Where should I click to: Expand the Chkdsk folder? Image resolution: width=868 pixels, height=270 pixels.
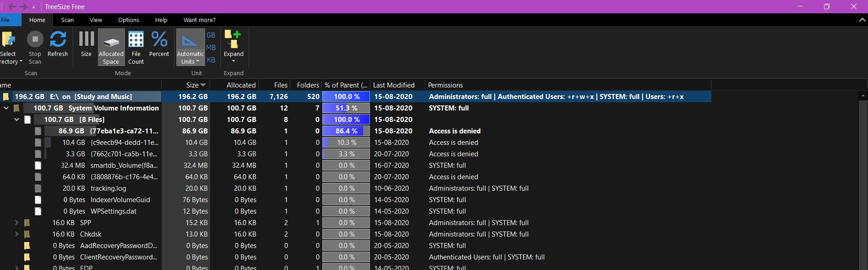16,234
